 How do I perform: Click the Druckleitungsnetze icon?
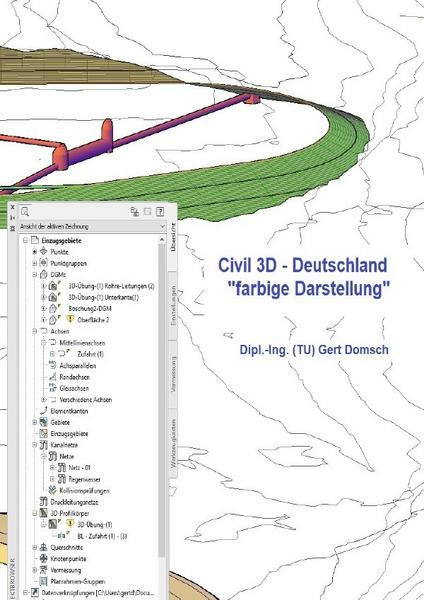tap(44, 502)
